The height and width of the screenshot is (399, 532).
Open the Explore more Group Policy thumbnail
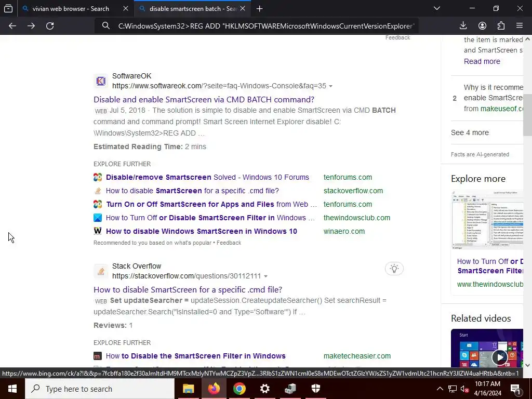pos(487,220)
